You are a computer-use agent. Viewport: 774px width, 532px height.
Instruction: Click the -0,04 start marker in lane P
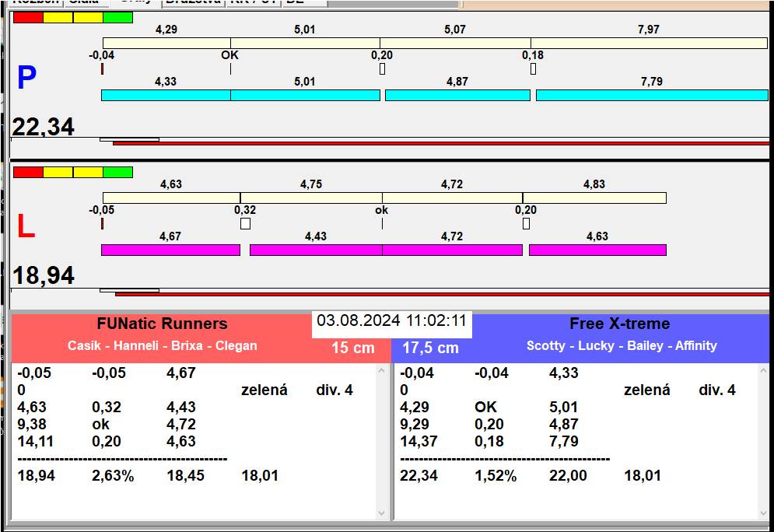coord(102,68)
